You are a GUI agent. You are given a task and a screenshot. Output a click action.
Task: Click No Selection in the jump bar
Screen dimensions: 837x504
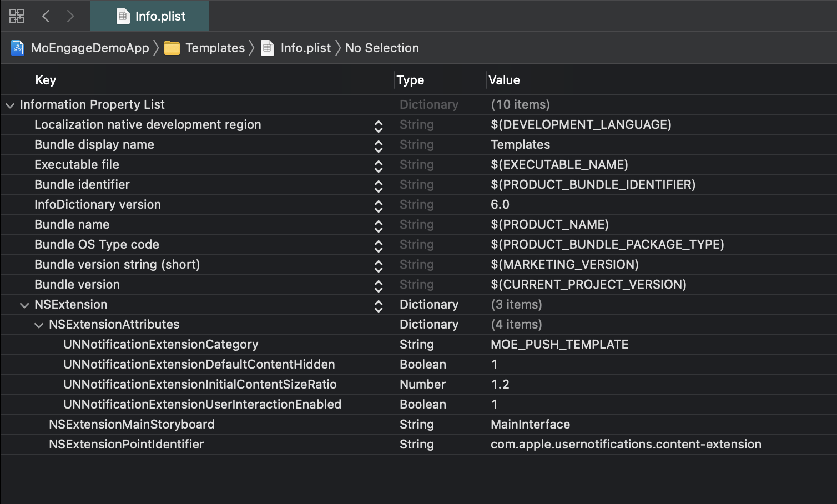coord(382,48)
